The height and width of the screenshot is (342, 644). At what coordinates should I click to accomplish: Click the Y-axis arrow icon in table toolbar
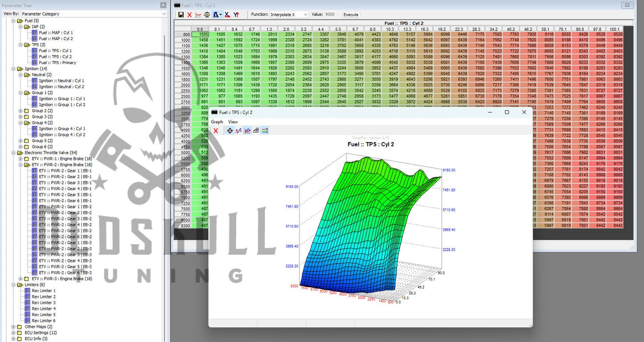click(x=236, y=15)
